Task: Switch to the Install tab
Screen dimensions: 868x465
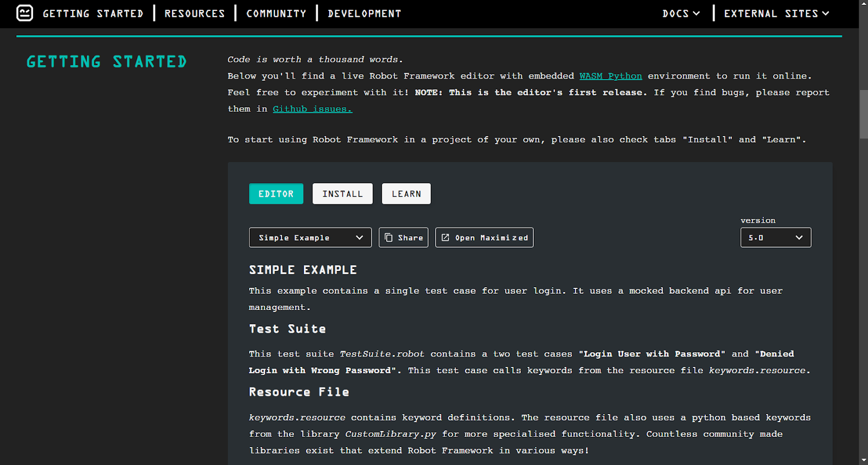Action: pos(342,193)
